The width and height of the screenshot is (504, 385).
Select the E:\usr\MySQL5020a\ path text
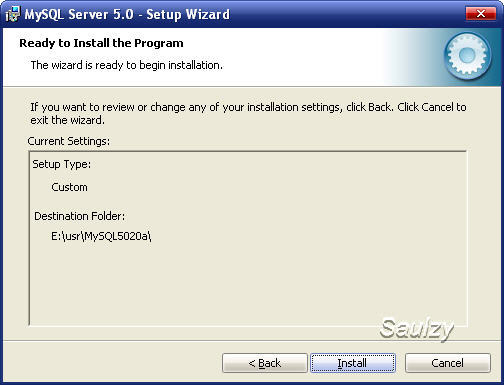pyautogui.click(x=101, y=236)
